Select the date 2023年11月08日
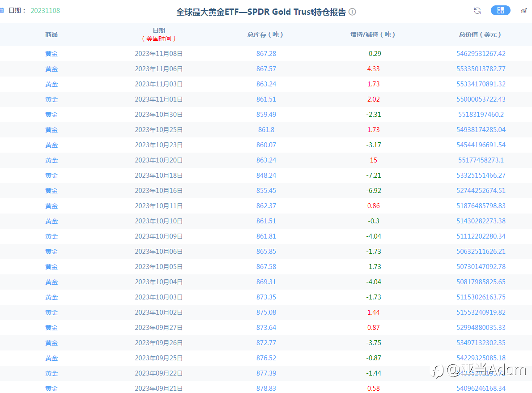Screen dimensions: 532x393 [x=159, y=54]
